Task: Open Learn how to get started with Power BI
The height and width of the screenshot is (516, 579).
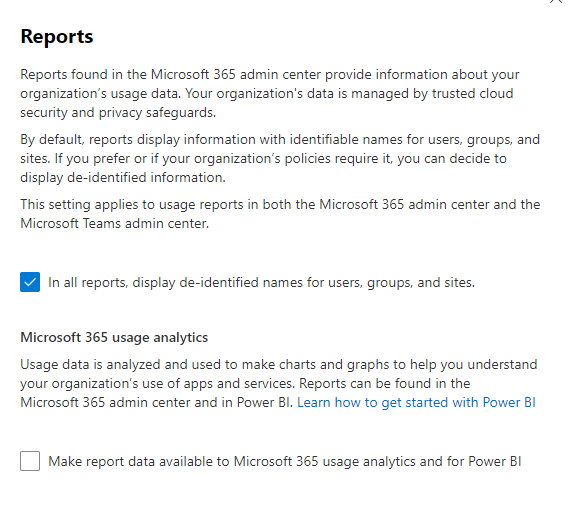Action: [x=416, y=402]
